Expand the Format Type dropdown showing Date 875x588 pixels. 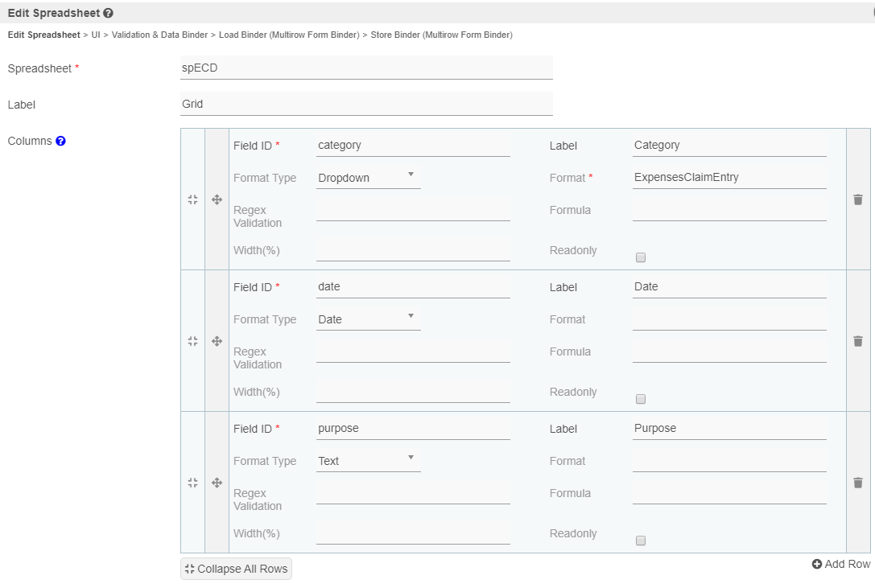click(368, 319)
